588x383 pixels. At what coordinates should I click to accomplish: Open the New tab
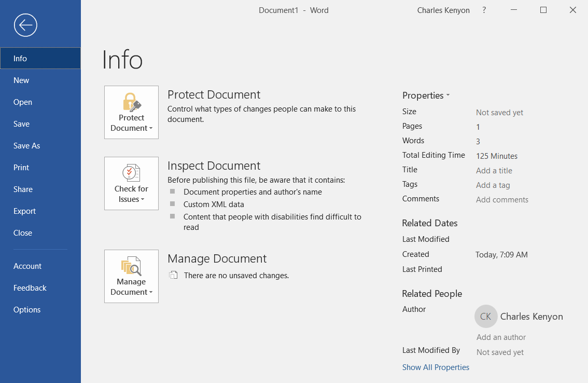[x=40, y=80]
